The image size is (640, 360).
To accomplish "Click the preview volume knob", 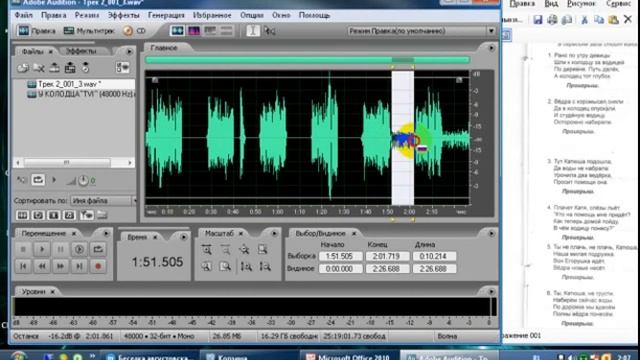I will [x=83, y=180].
